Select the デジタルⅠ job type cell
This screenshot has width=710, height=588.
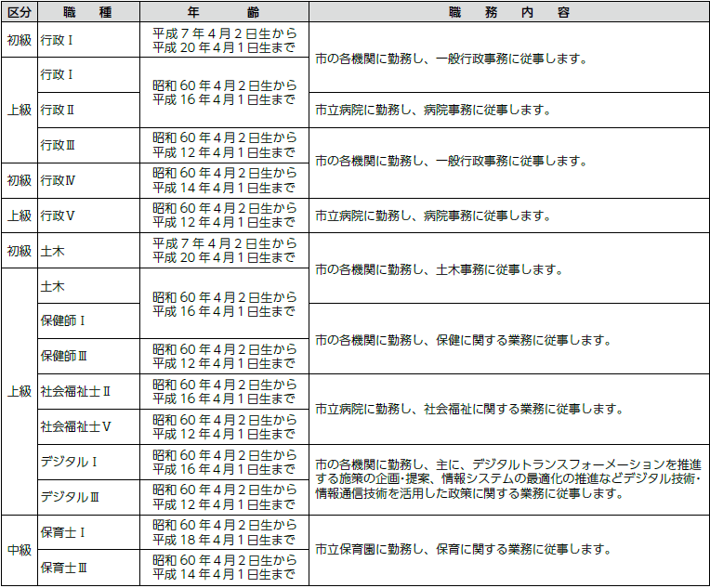coord(70,463)
